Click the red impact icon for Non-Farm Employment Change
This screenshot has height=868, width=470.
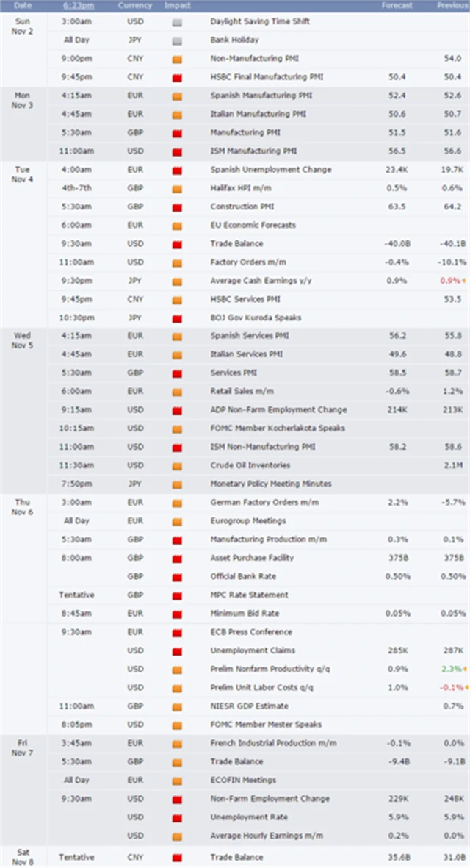[176, 799]
